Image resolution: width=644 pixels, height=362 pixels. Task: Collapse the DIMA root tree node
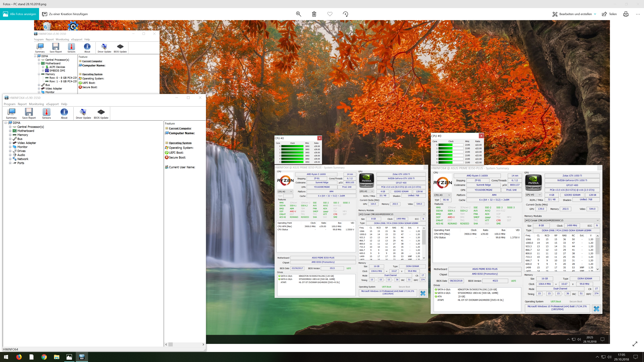[x=6, y=123]
